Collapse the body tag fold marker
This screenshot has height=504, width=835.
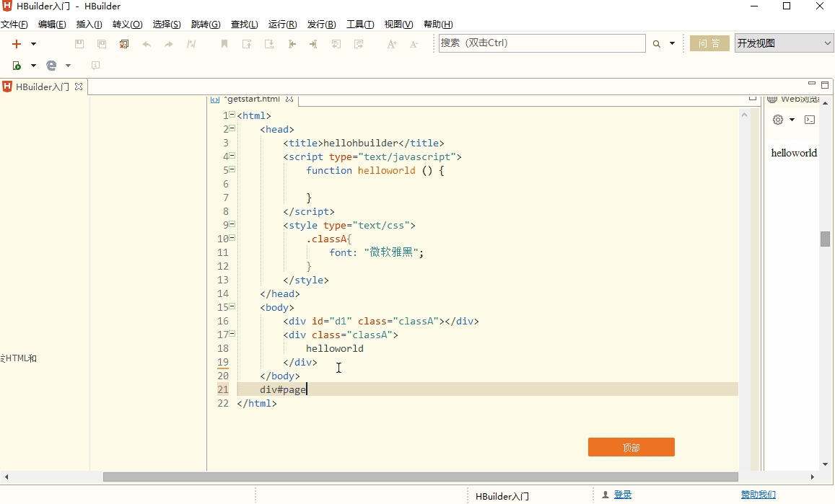click(232, 306)
